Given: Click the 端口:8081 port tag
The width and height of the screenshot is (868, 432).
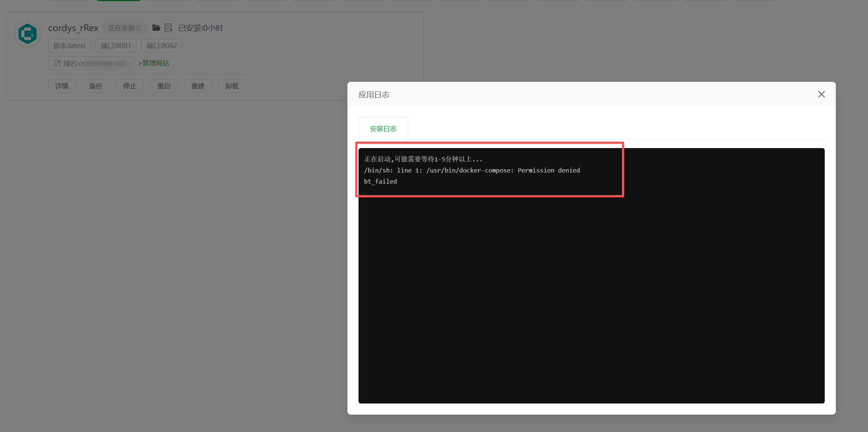Looking at the screenshot, I should tap(115, 45).
